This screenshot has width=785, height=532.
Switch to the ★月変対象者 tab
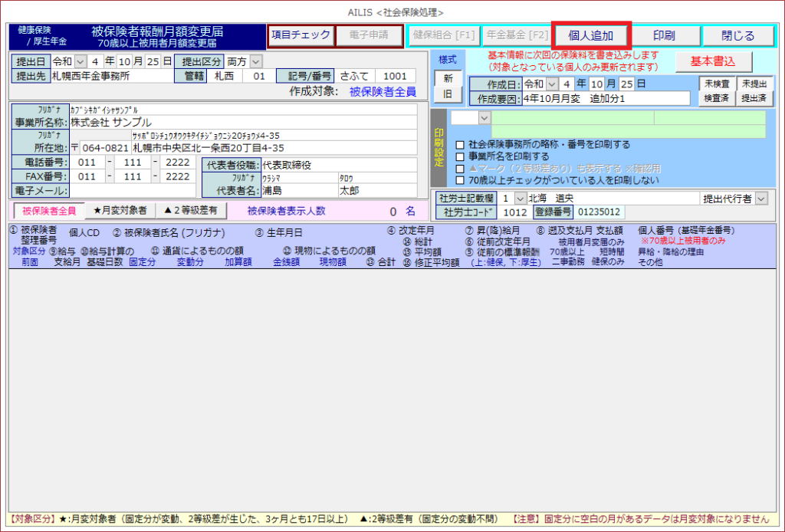click(120, 210)
